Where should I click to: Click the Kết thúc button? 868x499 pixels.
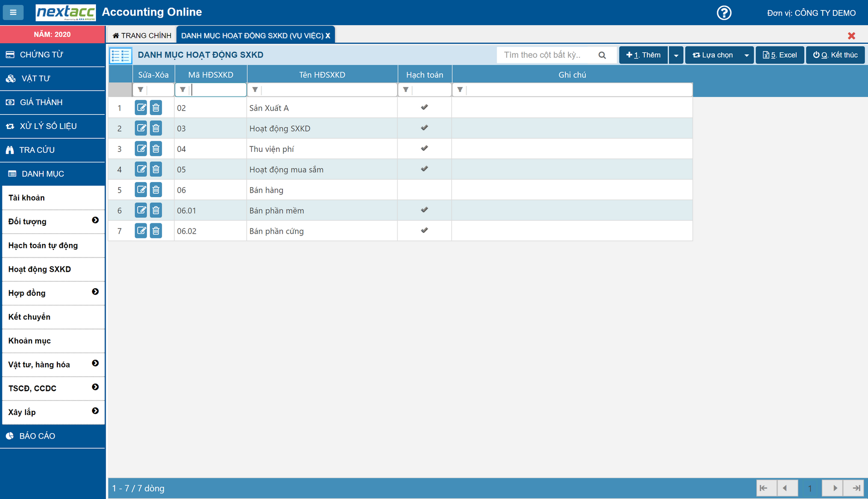click(835, 55)
